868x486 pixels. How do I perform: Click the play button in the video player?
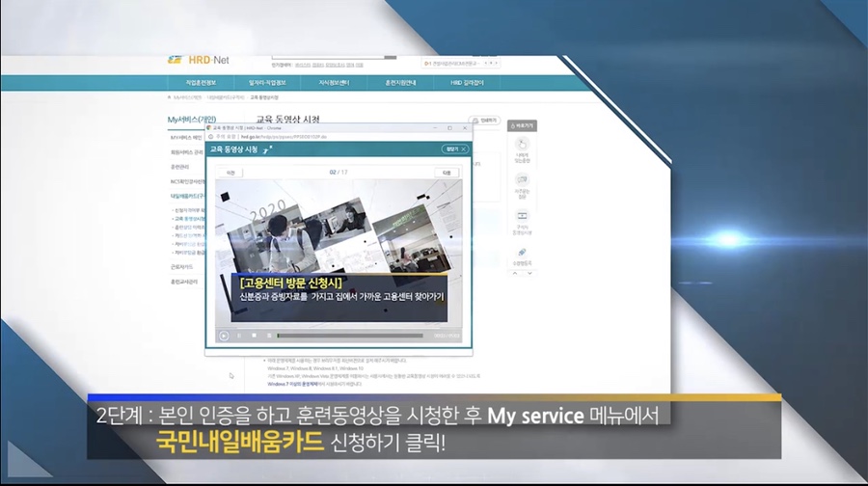click(x=224, y=336)
